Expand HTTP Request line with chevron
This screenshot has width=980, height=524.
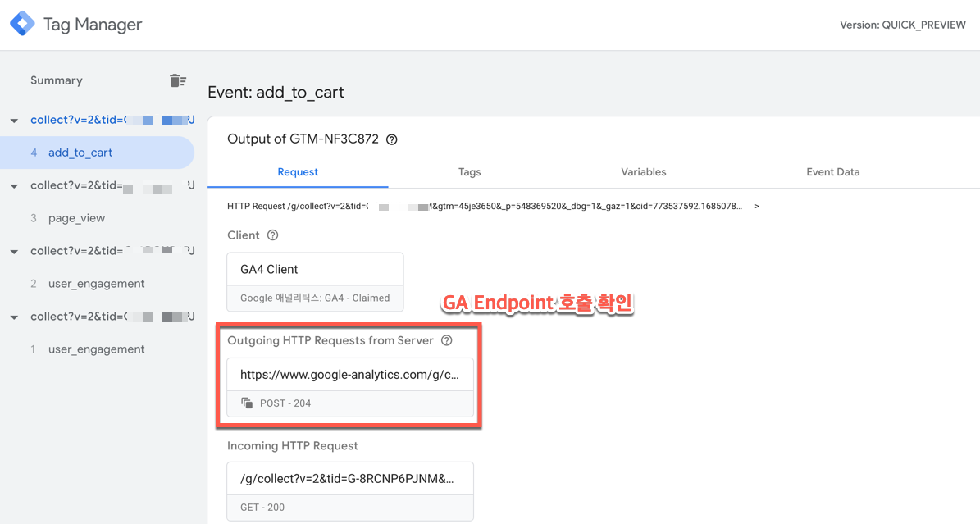757,206
